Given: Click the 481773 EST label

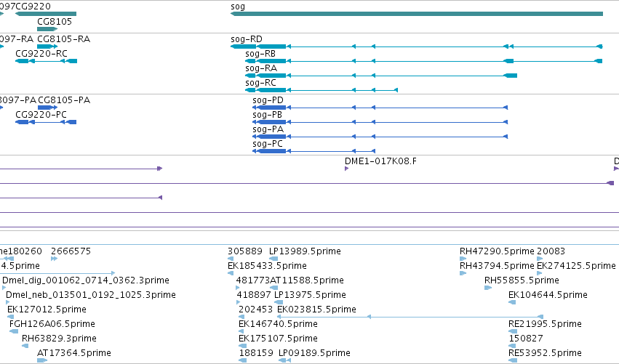Looking at the screenshot, I should tap(252, 280).
